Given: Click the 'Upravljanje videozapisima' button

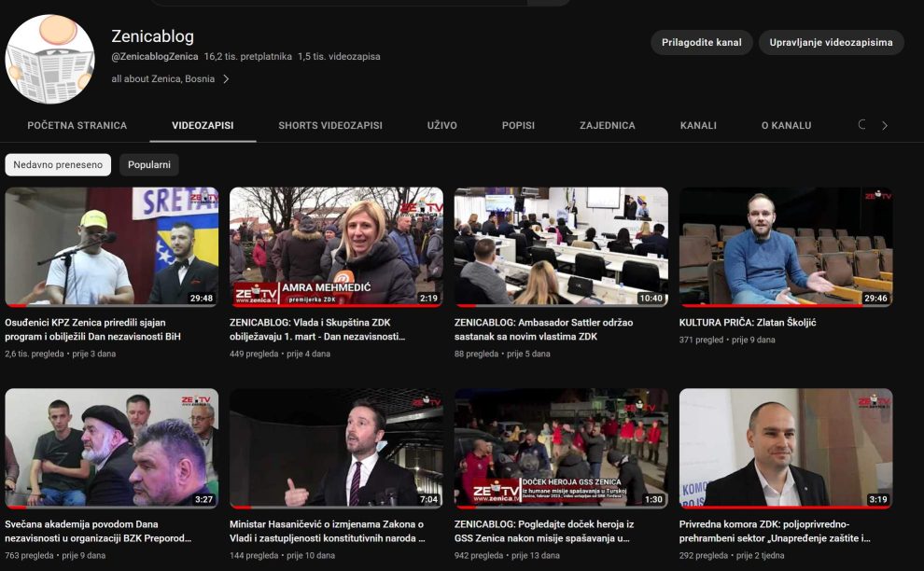Looking at the screenshot, I should 831,42.
